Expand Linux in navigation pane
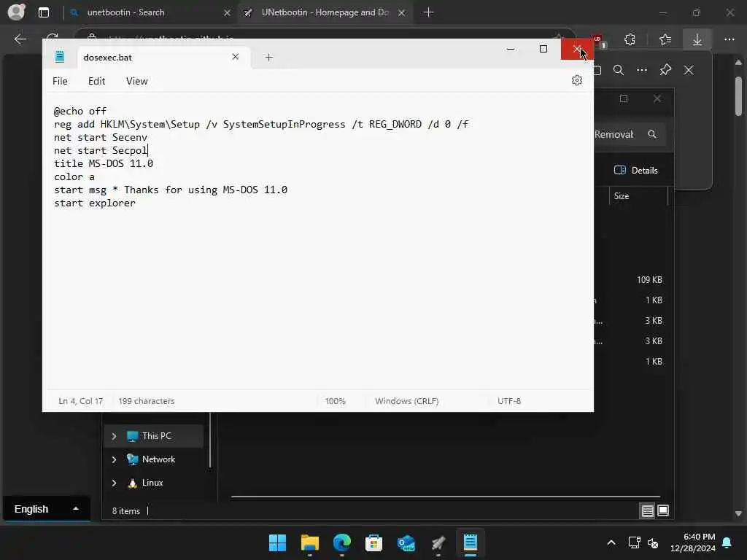The width and height of the screenshot is (747, 560). click(x=114, y=483)
